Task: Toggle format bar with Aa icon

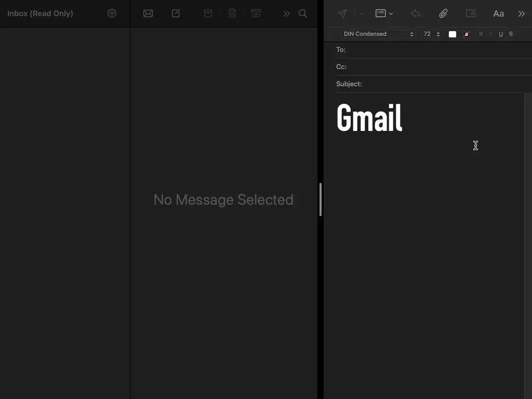Action: coord(498,14)
